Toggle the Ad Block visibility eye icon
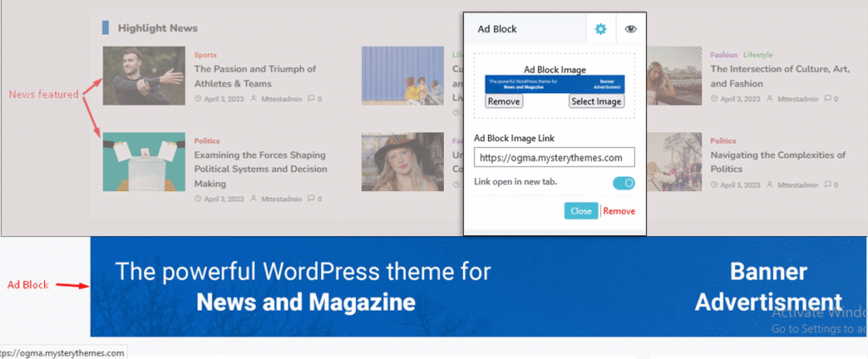Viewport: 868px width, 359px height. pyautogui.click(x=630, y=29)
